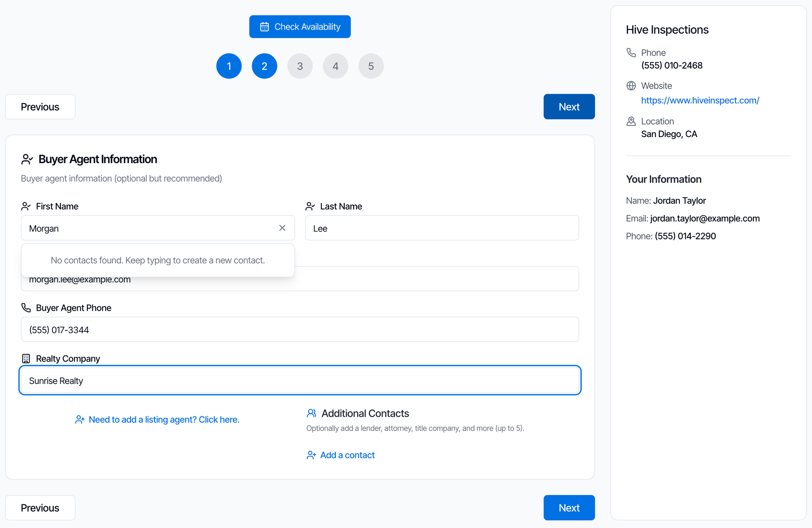Open step 4 in the progress indicator
The image size is (812, 528).
[x=335, y=66]
